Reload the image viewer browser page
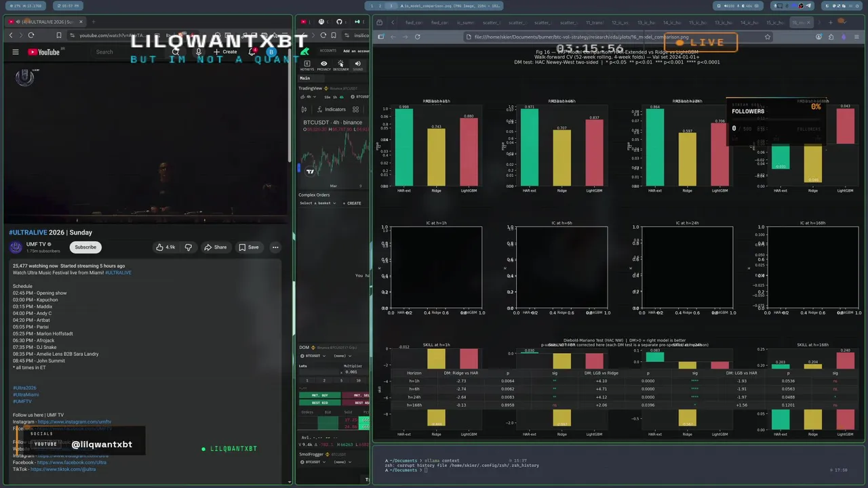This screenshot has width=868, height=488. pos(417,37)
